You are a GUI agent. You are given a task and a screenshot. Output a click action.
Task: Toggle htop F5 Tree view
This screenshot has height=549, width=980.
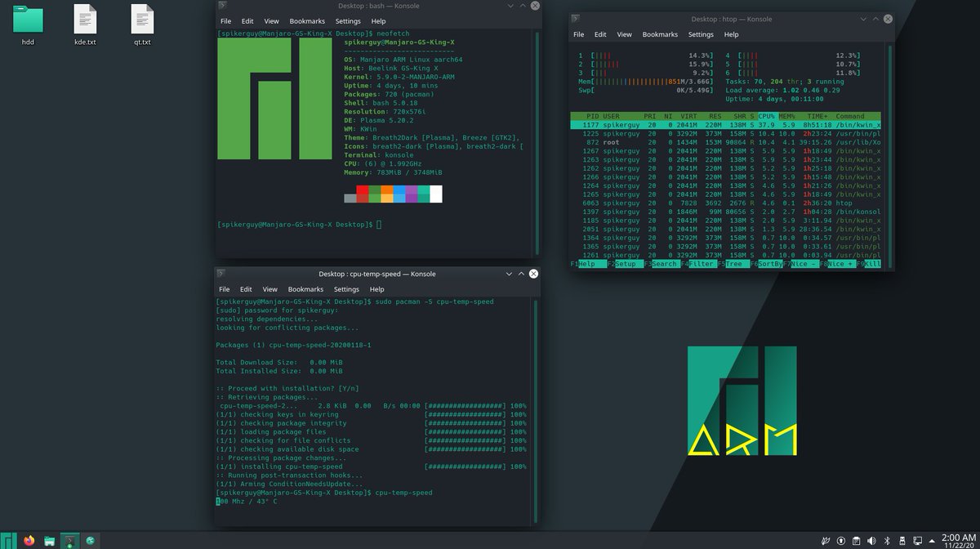(x=733, y=265)
